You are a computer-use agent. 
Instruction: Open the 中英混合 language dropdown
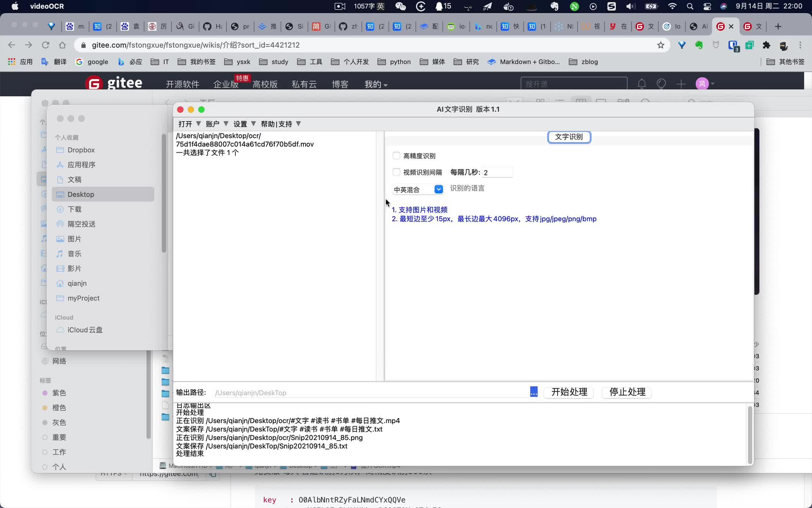418,189
